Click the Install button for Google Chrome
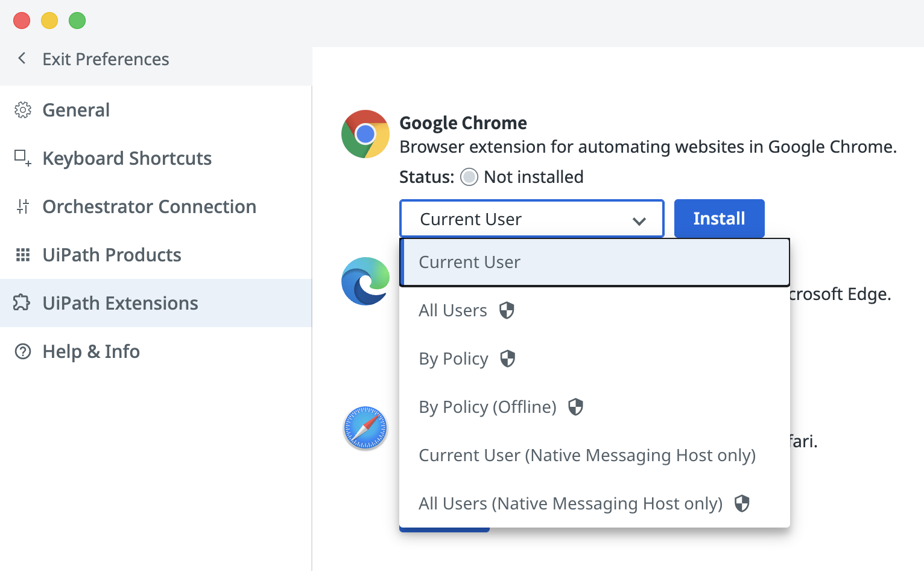This screenshot has width=924, height=571. (x=719, y=219)
